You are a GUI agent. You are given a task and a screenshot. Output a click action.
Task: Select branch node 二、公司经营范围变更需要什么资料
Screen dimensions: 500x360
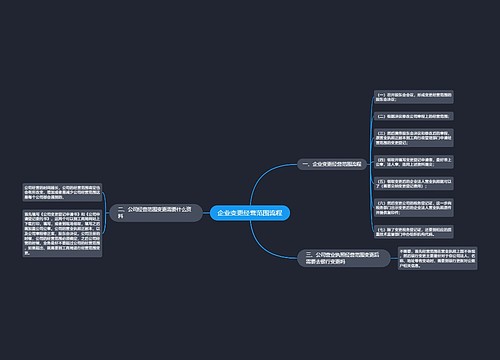point(156,213)
